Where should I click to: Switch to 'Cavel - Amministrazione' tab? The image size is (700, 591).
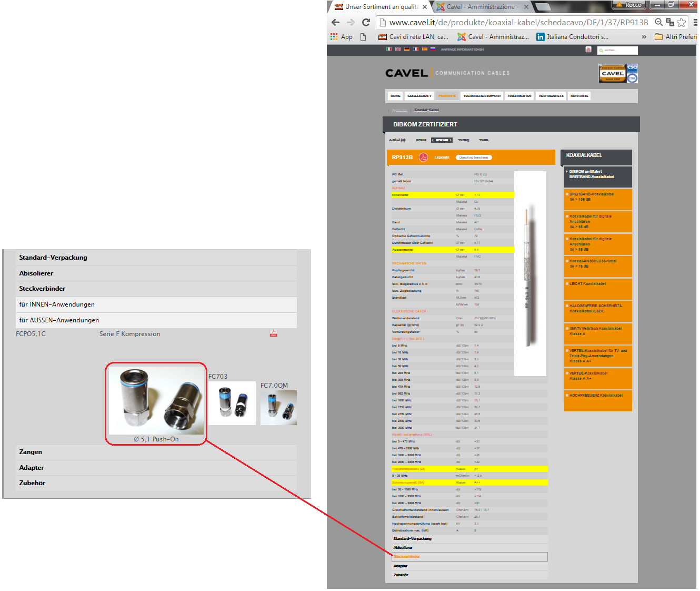coord(477,7)
